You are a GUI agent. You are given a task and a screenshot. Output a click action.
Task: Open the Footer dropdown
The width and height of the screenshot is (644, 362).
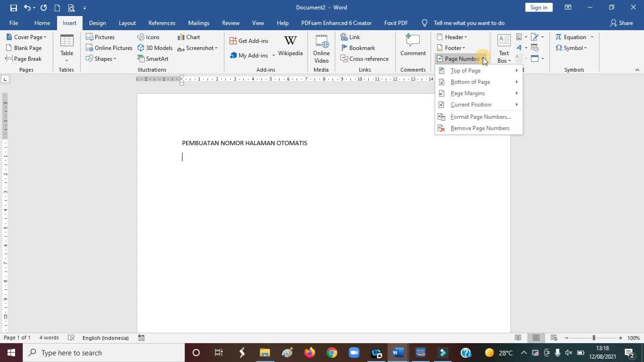451,48
